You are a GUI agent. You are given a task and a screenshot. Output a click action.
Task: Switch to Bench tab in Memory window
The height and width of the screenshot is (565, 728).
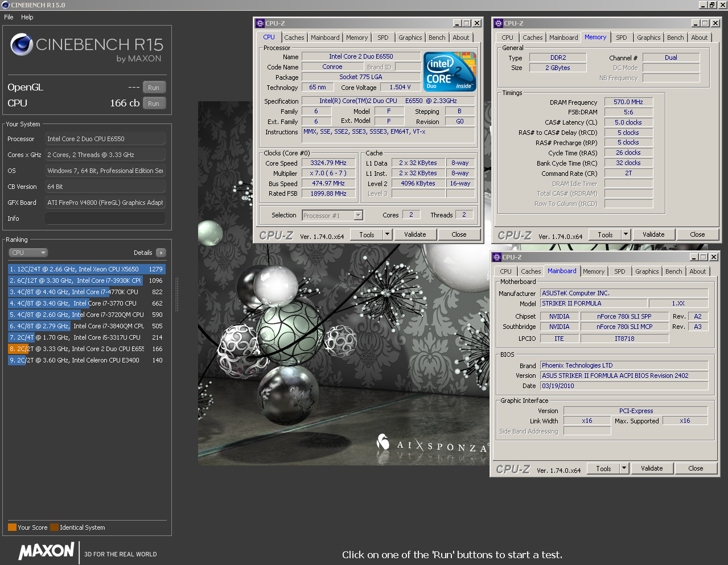(x=676, y=38)
